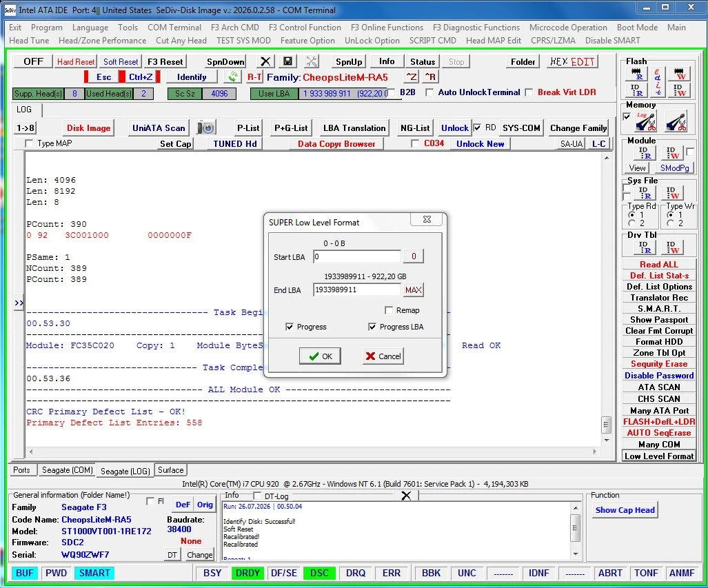Toggle the RD checkbox
708x588 pixels.
coord(477,128)
